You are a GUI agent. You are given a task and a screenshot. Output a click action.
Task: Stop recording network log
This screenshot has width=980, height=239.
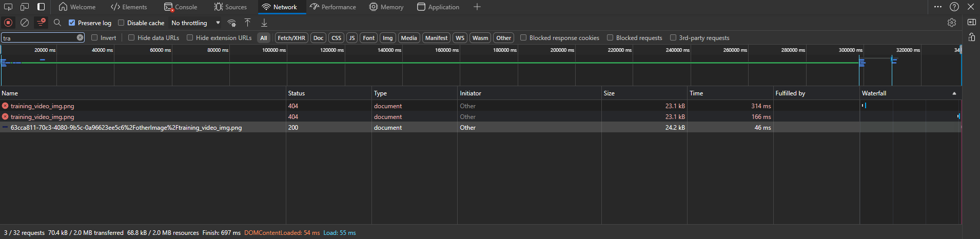tap(8, 23)
